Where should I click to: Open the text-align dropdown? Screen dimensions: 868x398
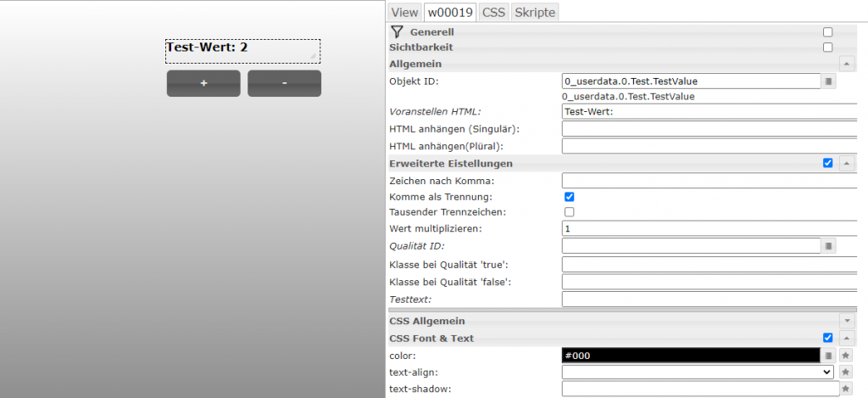698,372
